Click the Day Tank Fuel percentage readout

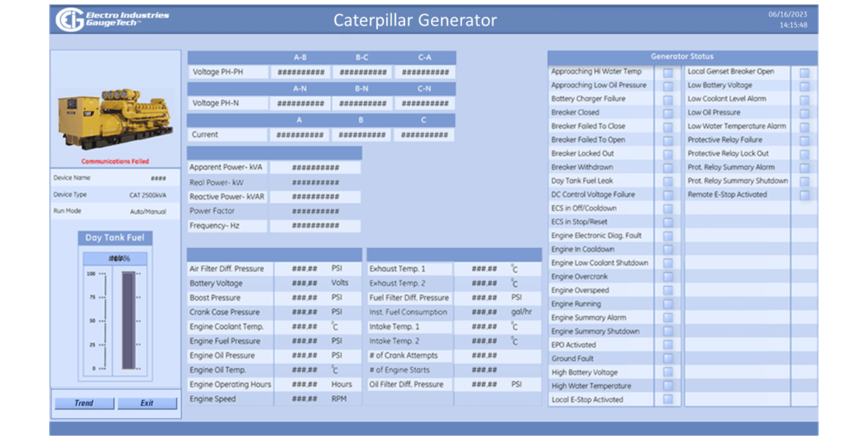pyautogui.click(x=115, y=259)
